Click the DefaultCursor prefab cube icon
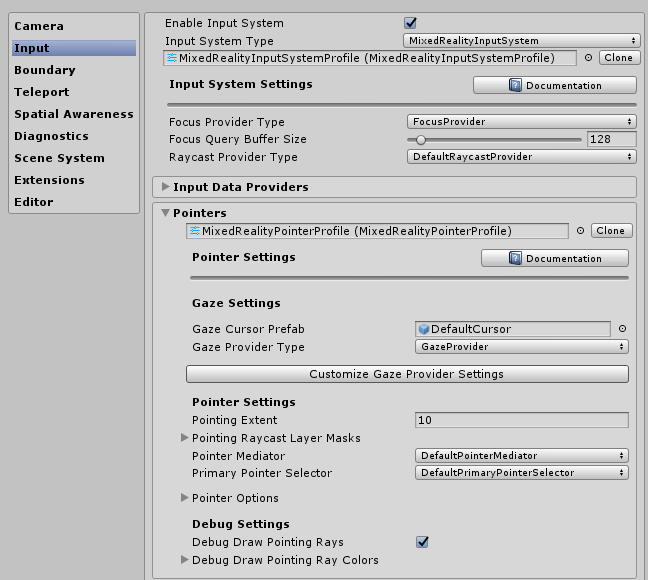This screenshot has width=648, height=580. [424, 329]
